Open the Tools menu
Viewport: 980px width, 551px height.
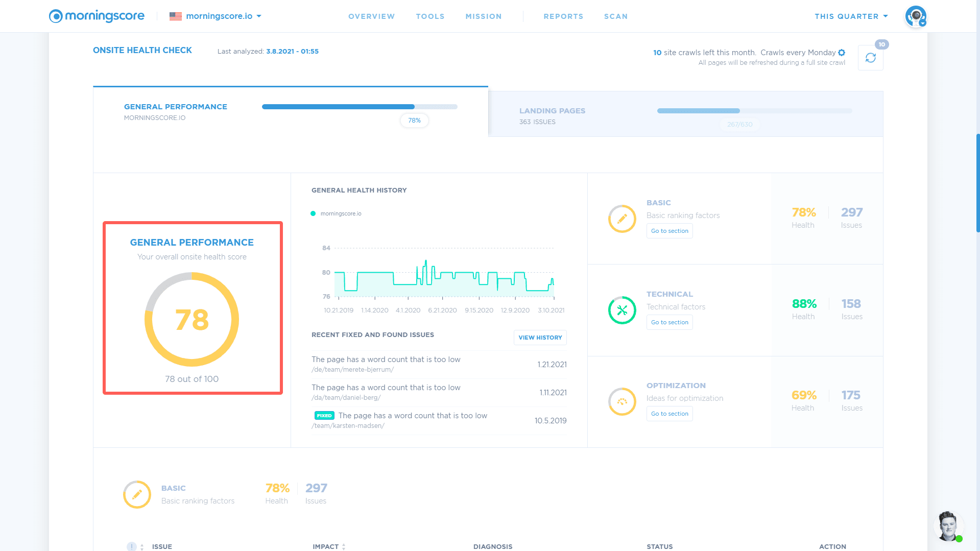[430, 16]
